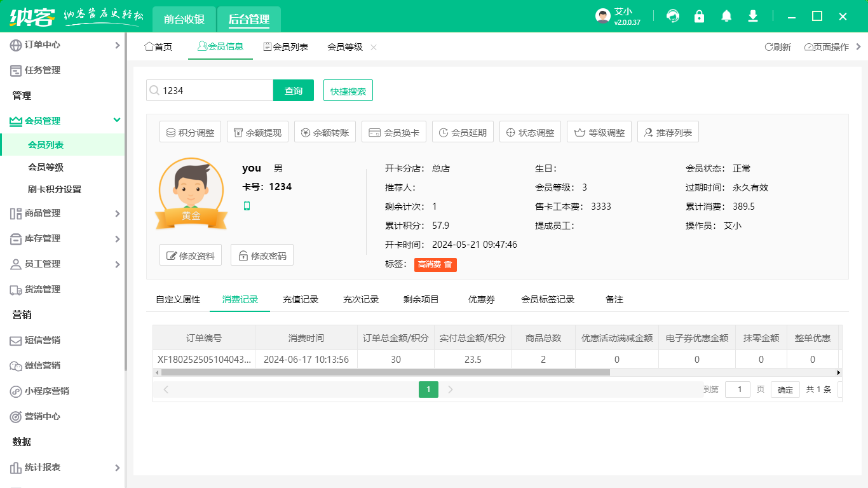This screenshot has height=488, width=868.
Task: Expand 商品管理 chevron
Action: 117,213
